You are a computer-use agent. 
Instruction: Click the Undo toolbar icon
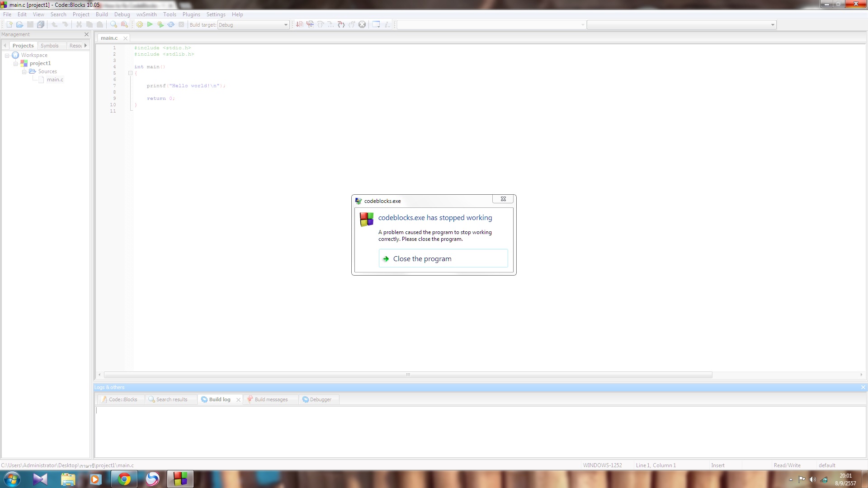(x=54, y=24)
